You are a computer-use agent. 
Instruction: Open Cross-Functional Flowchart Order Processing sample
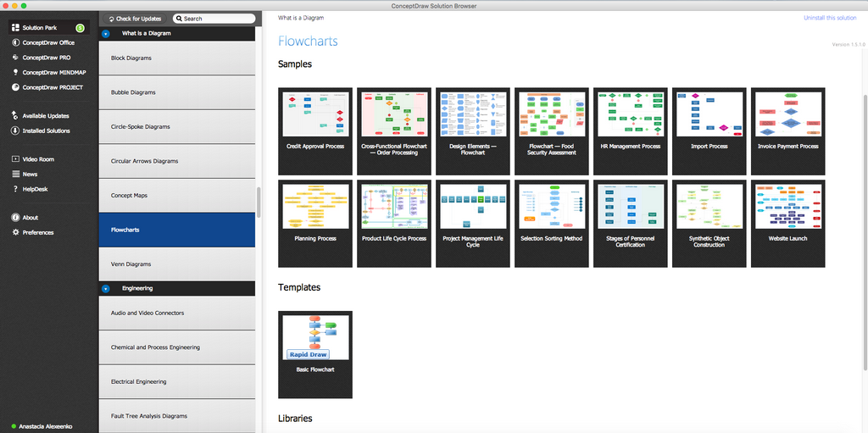(394, 131)
